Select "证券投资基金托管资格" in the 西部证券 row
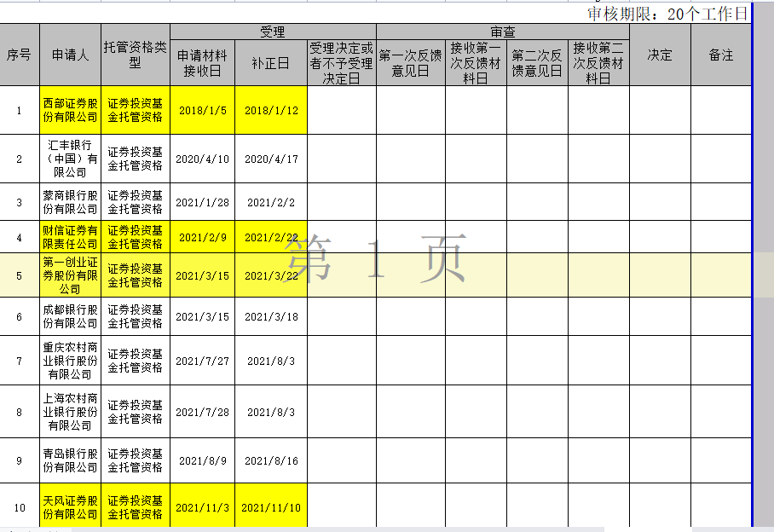Viewport: 774px width, 532px height. click(x=136, y=110)
